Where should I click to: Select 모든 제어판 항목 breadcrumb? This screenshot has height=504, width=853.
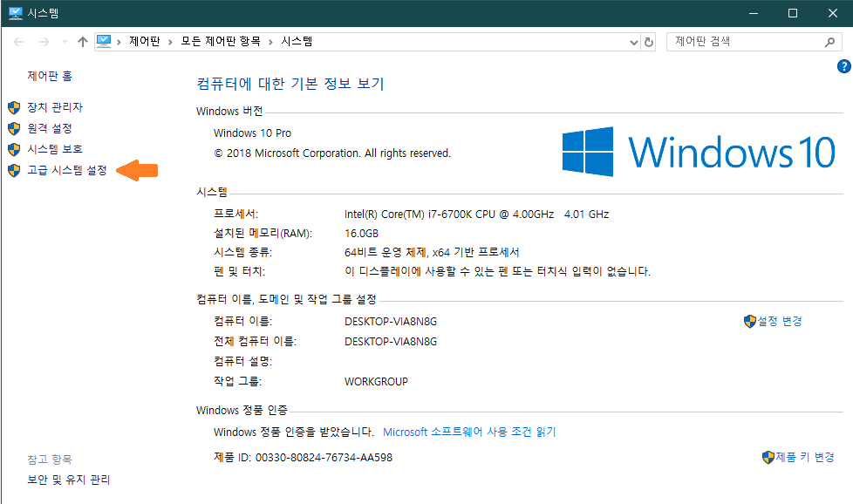click(221, 41)
